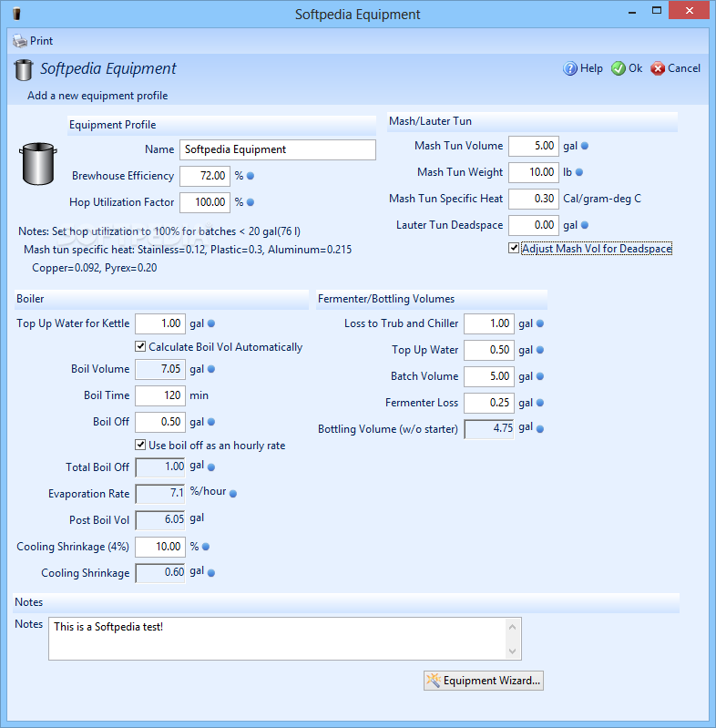Viewport: 716px width, 728px height.
Task: Click the Print printer icon
Action: coord(20,41)
